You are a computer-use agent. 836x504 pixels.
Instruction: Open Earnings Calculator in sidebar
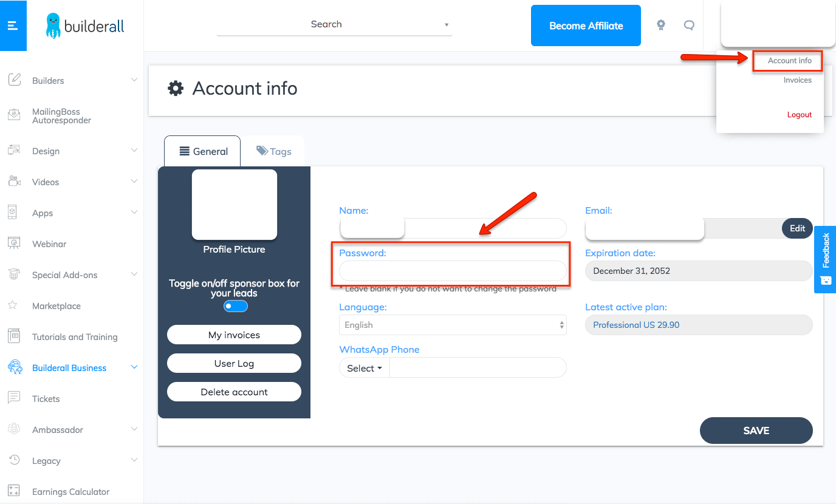point(71,492)
